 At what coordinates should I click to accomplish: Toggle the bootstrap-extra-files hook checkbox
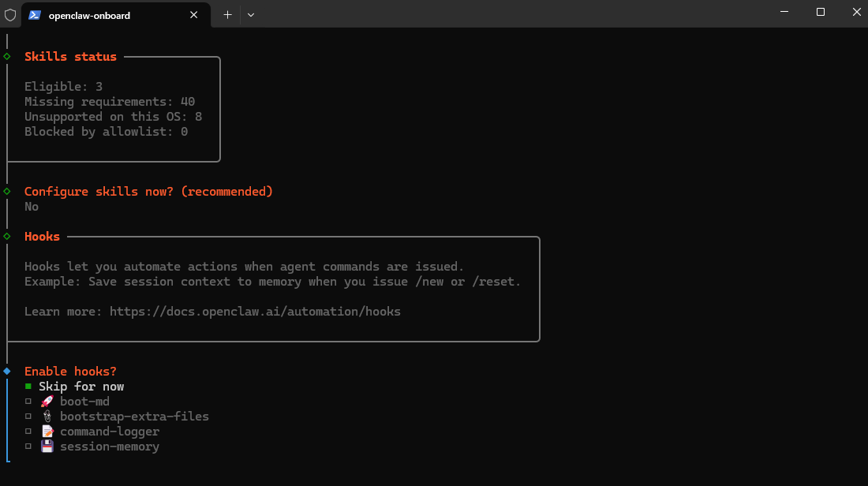click(x=28, y=417)
